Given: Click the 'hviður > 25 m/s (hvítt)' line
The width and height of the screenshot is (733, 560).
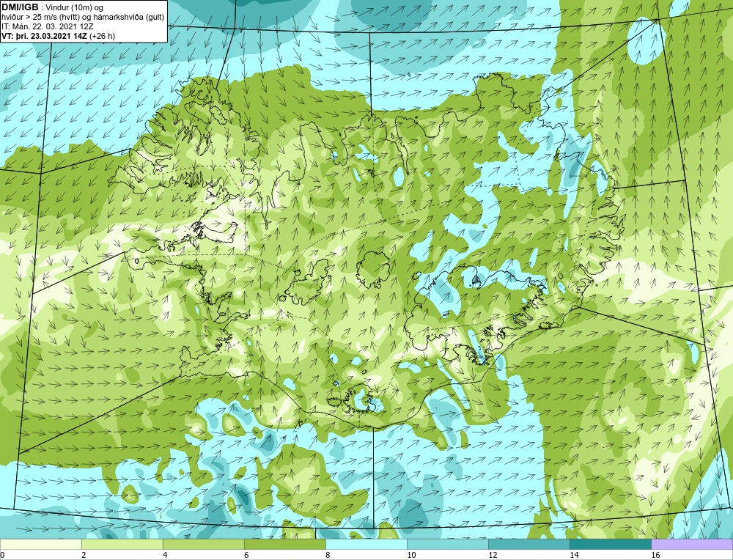Looking at the screenshot, I should point(39,18).
